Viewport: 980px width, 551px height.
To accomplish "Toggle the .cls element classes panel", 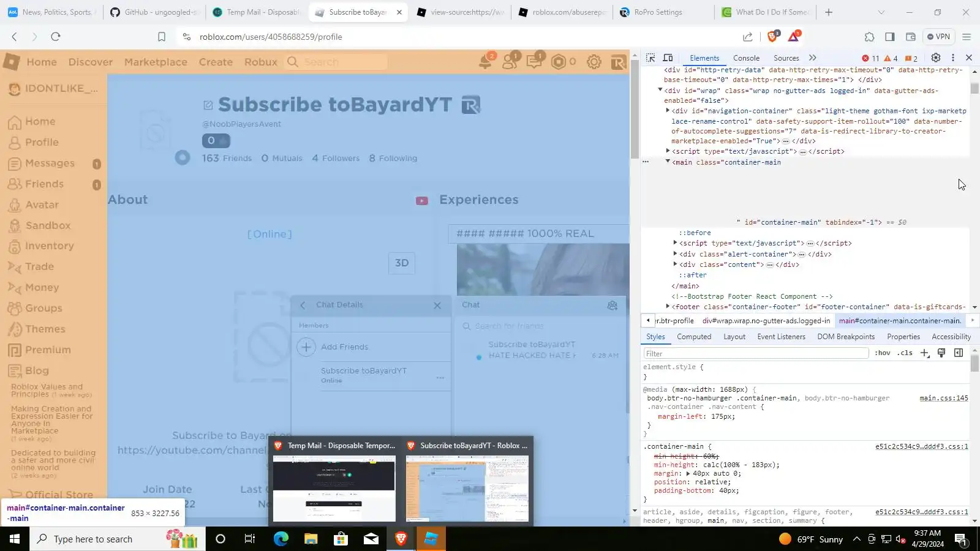I will click(x=905, y=353).
